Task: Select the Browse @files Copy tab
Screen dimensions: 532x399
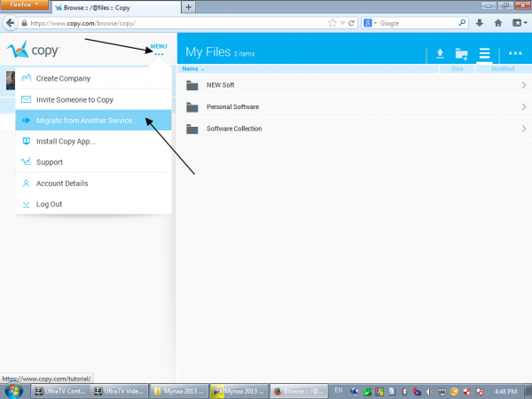Action: [116, 7]
